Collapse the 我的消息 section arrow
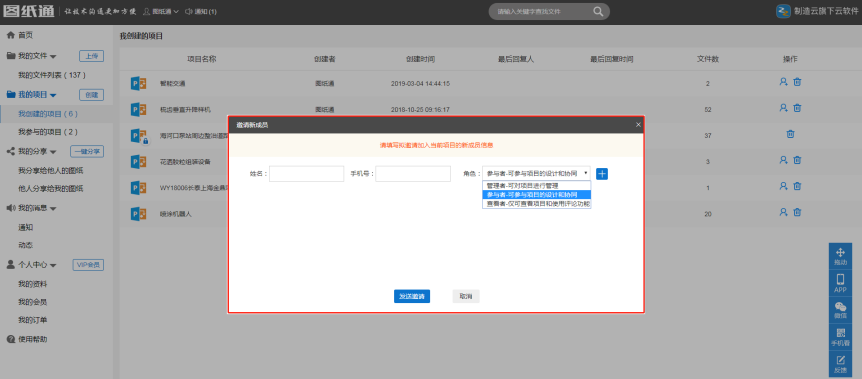The width and height of the screenshot is (862, 379). point(53,208)
